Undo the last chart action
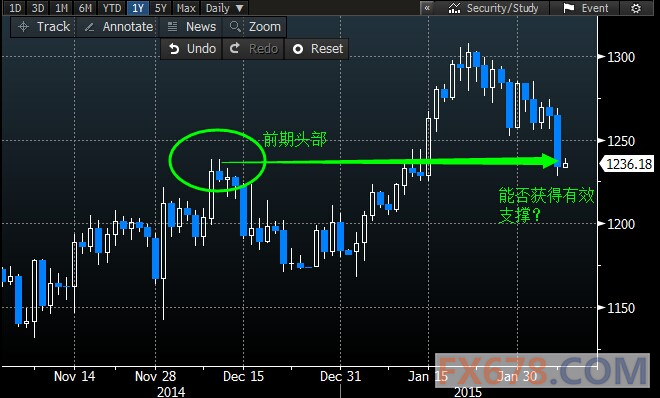The width and height of the screenshot is (660, 398). (x=192, y=49)
